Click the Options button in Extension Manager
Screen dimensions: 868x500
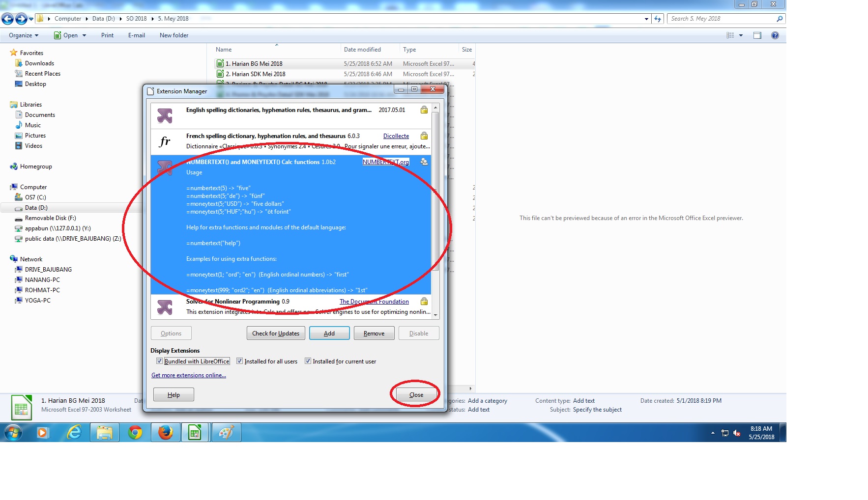point(171,333)
